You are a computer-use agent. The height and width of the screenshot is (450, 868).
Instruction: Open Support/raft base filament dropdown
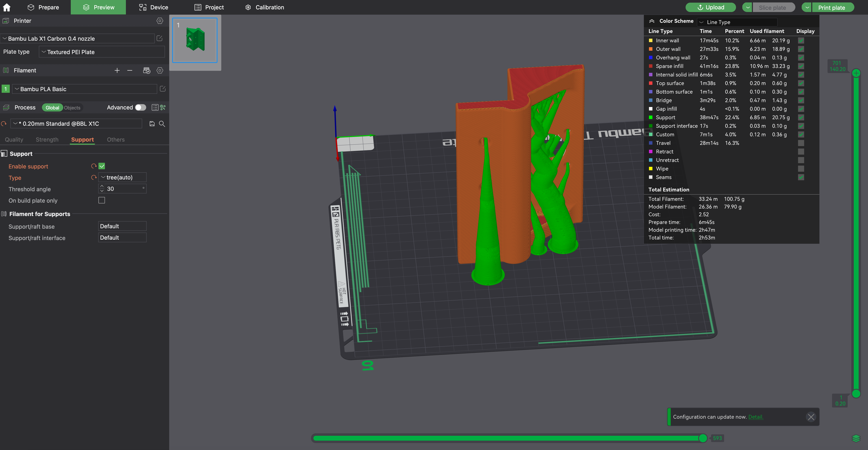122,226
